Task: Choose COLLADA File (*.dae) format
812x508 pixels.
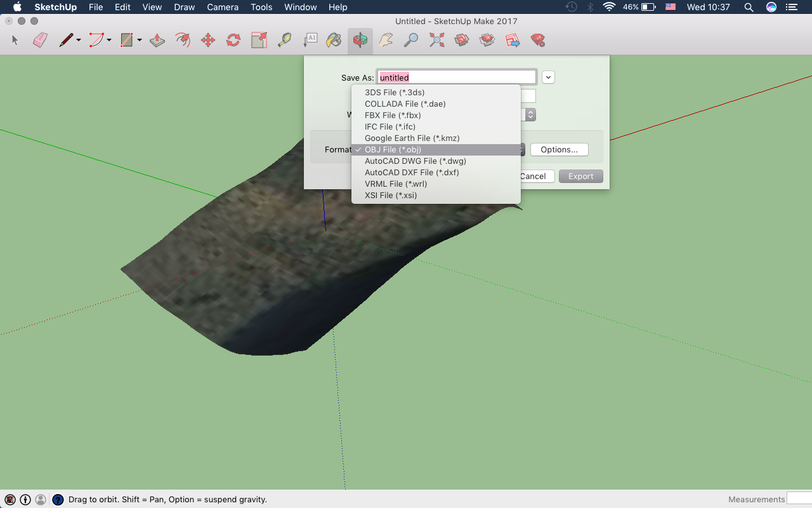Action: click(436, 104)
